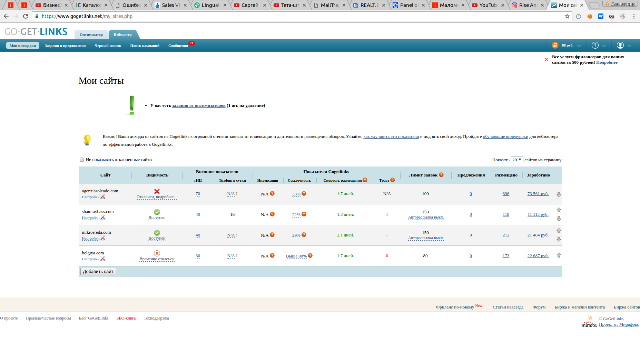Click Настройки link for mikrosreda.com
This screenshot has height=364, width=640.
click(x=91, y=239)
